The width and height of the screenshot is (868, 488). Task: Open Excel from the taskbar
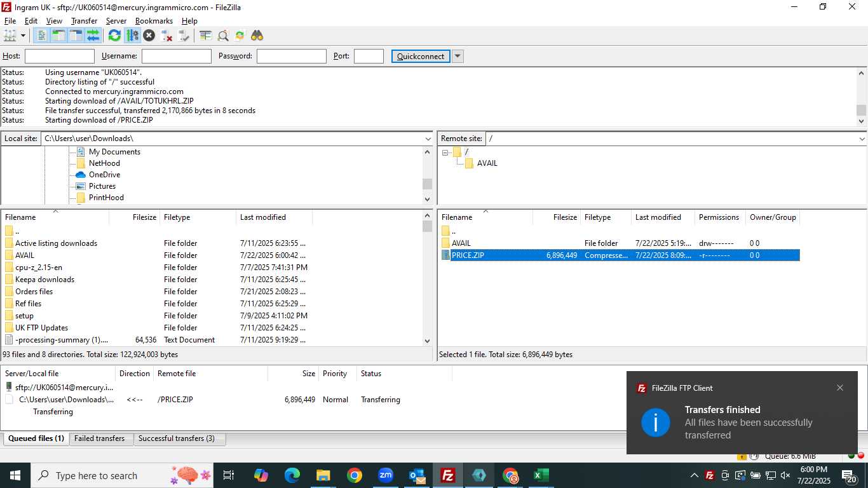(541, 475)
